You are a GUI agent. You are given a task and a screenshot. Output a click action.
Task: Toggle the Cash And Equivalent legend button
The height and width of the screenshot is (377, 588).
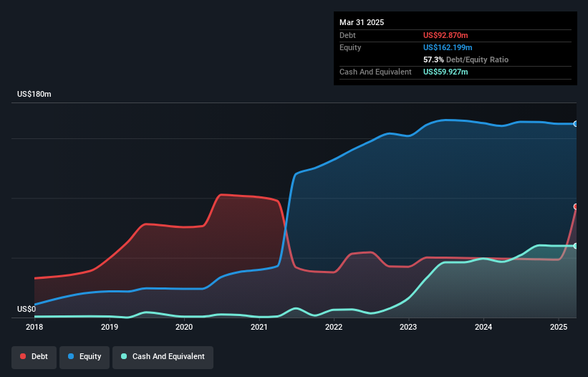point(163,357)
